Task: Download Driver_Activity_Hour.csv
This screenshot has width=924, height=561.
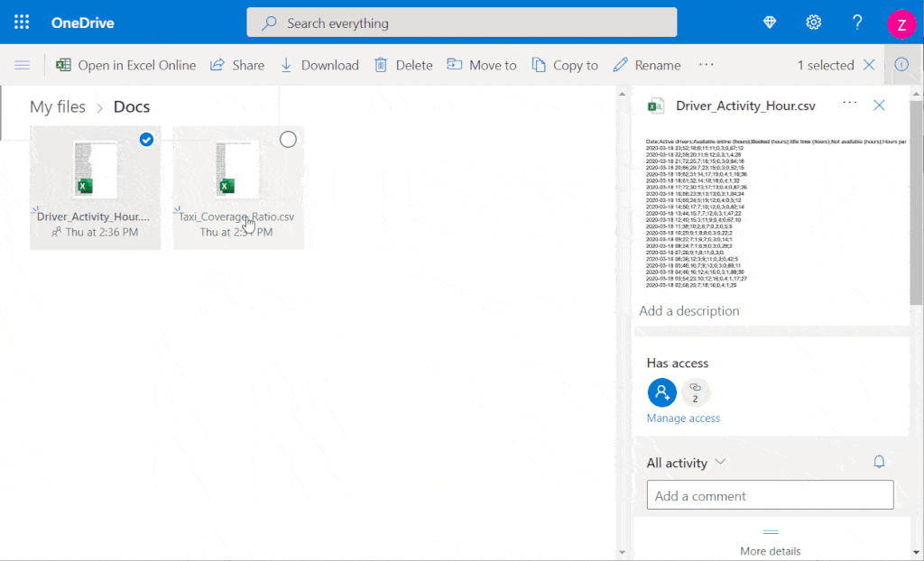Action: point(320,64)
